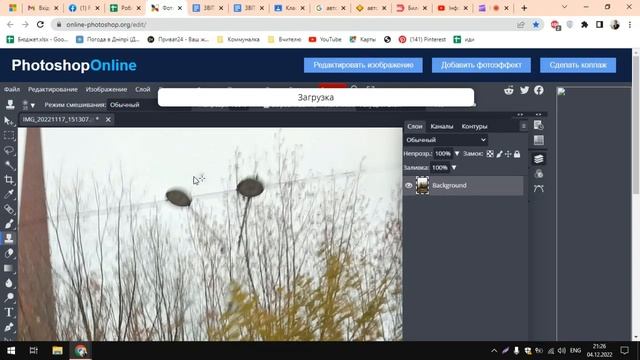Toggle lock transparent pixels
This screenshot has height=360, width=640.
(490, 154)
